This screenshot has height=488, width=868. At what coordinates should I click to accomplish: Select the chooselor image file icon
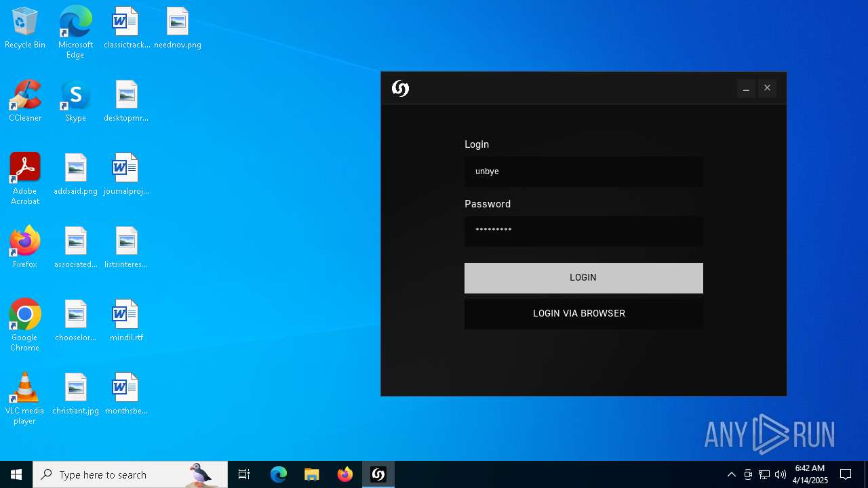pos(75,321)
